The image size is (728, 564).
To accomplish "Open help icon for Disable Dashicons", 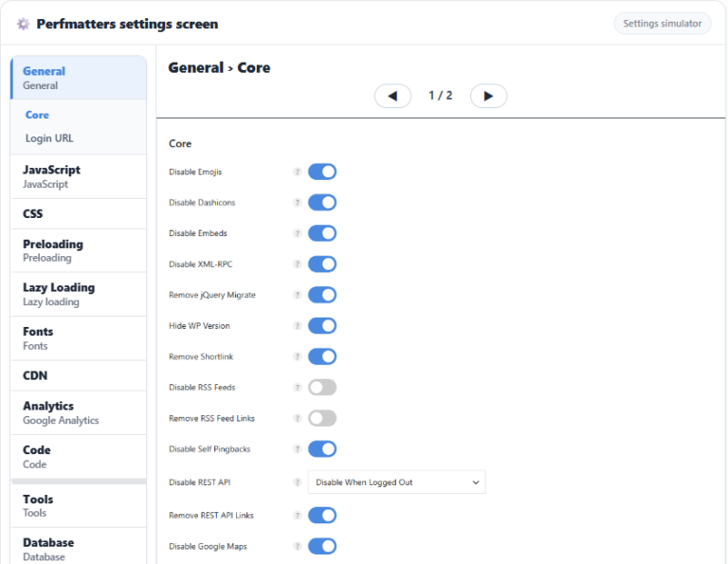I will (298, 203).
